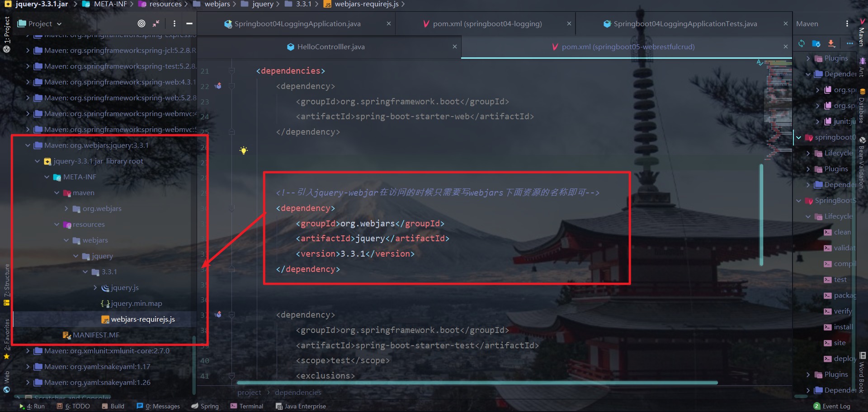
Task: Open the 6: TODO tool window
Action: [x=73, y=406]
